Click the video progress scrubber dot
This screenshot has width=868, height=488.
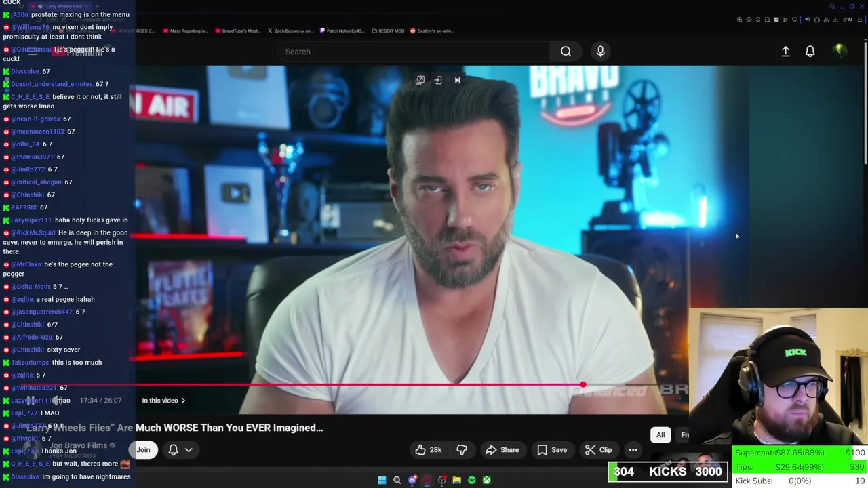pos(583,385)
